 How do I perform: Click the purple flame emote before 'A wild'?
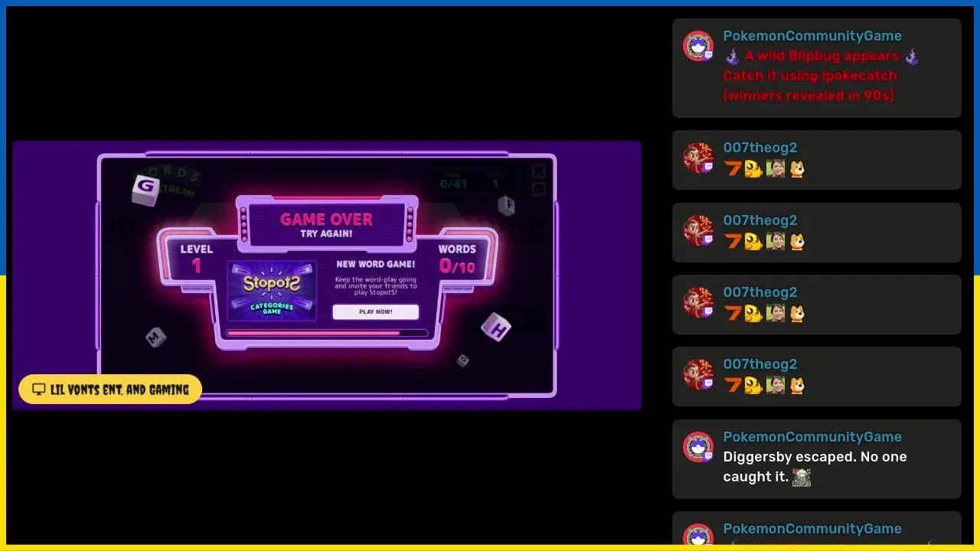tap(733, 57)
